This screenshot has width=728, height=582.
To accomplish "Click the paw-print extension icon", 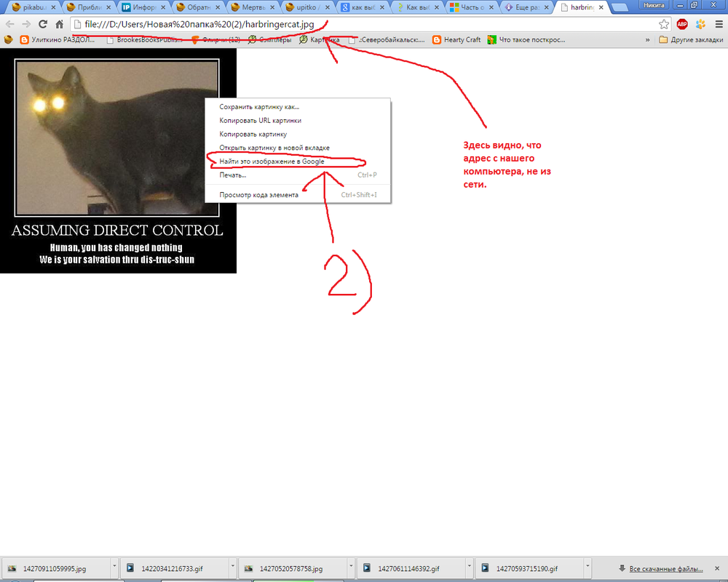I will point(700,24).
